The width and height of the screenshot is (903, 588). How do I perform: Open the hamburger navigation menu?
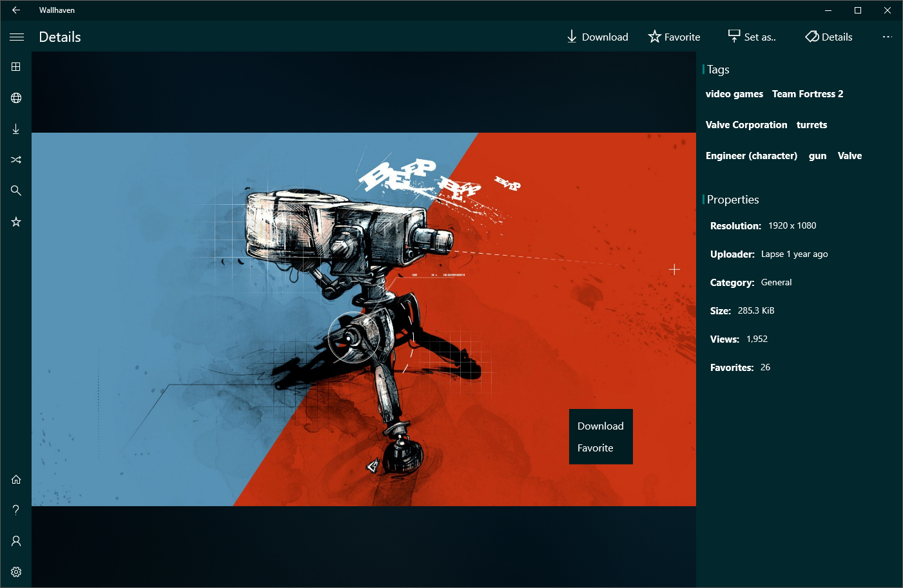click(x=16, y=37)
